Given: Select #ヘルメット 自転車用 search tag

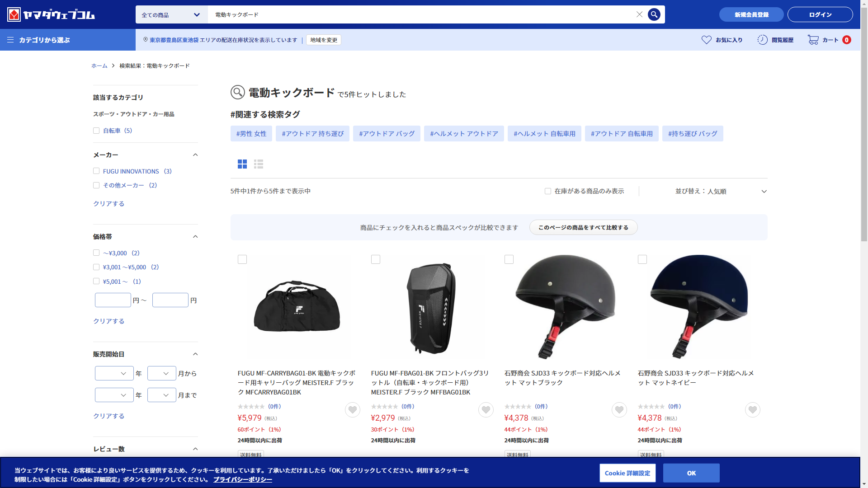Looking at the screenshot, I should point(544,134).
